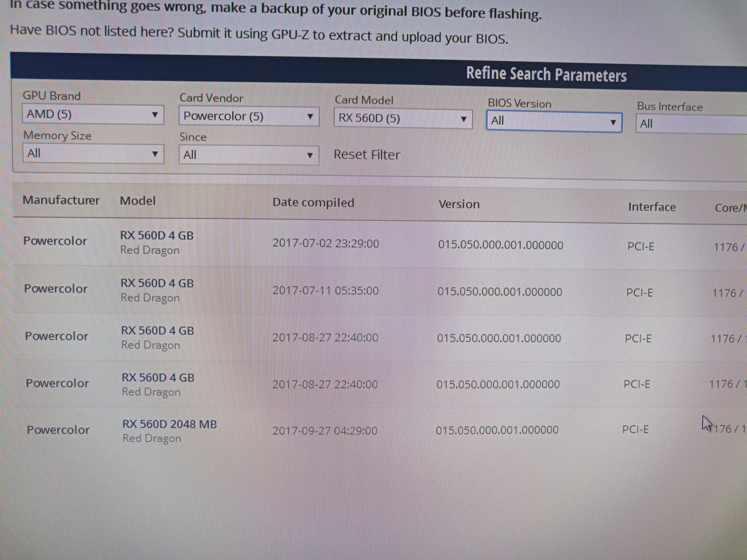This screenshot has height=560, width=747.
Task: Open the Since date filter dropdown
Action: [249, 155]
